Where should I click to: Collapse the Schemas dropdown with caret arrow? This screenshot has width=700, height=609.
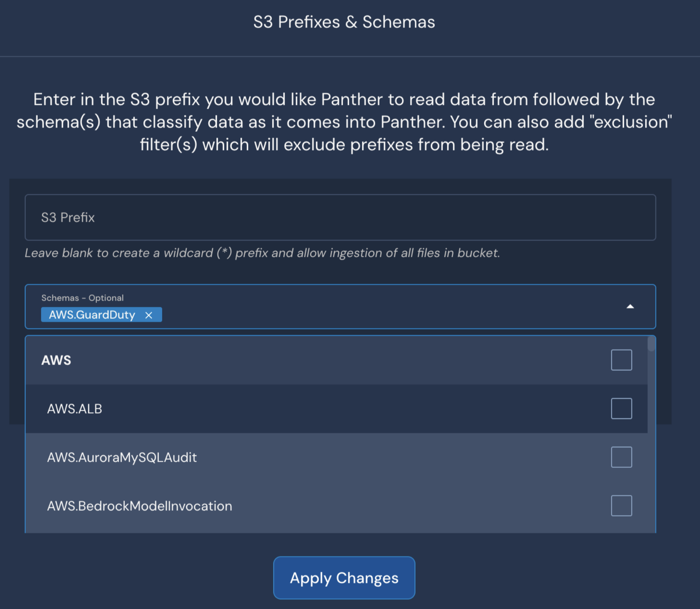630,306
